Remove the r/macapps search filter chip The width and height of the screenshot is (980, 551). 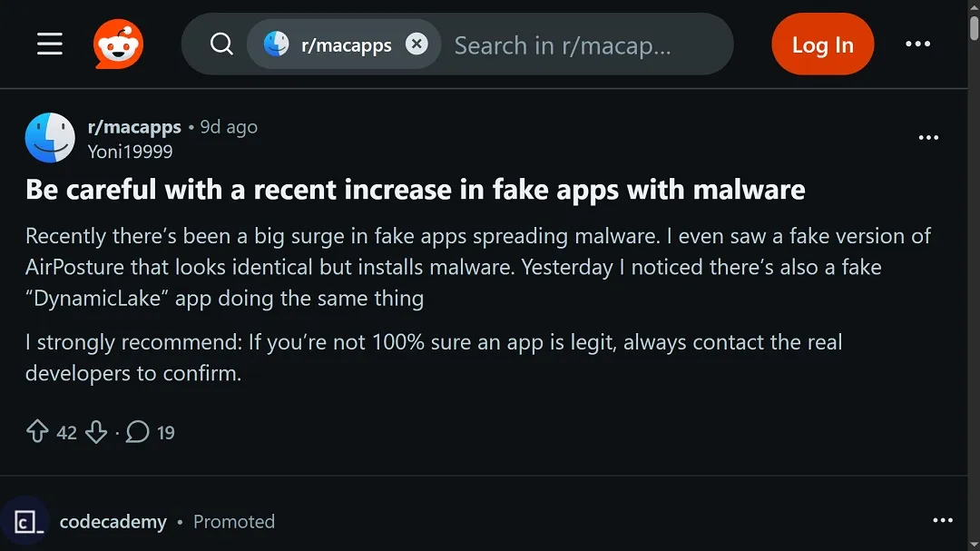click(416, 43)
